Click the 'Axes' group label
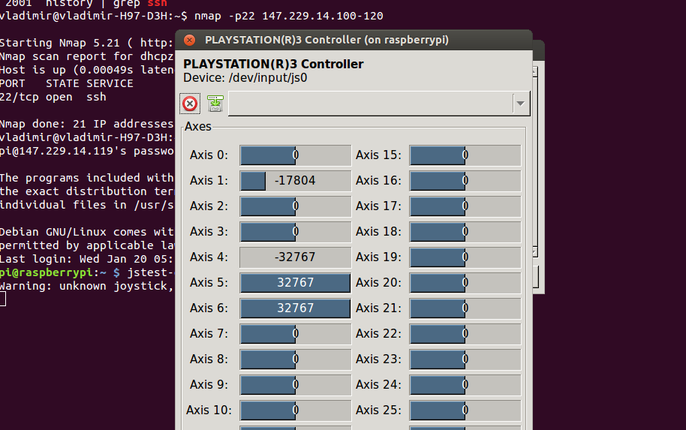The image size is (686, 430). [198, 126]
